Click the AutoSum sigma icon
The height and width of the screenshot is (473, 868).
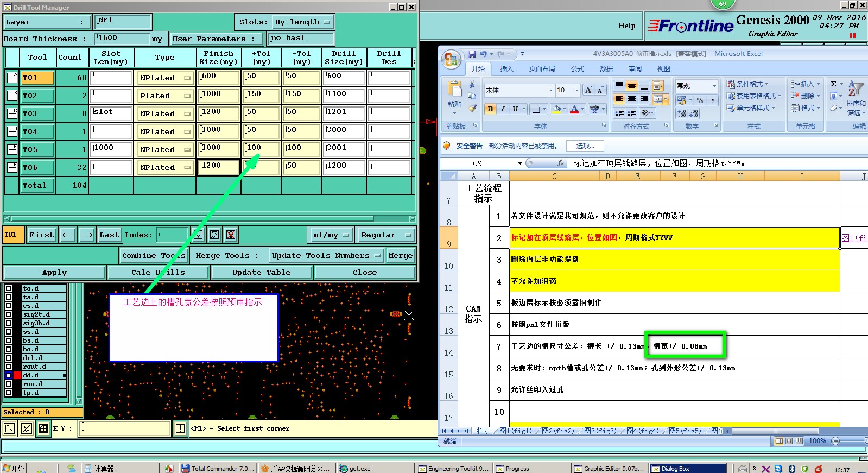[833, 84]
